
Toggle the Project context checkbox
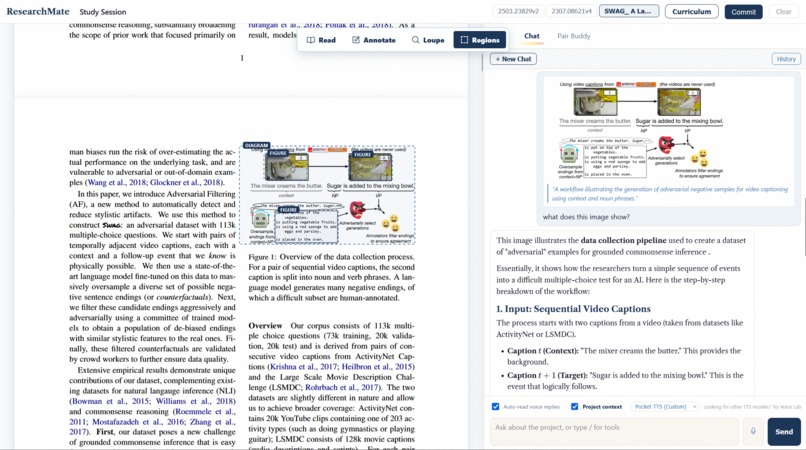click(x=574, y=406)
